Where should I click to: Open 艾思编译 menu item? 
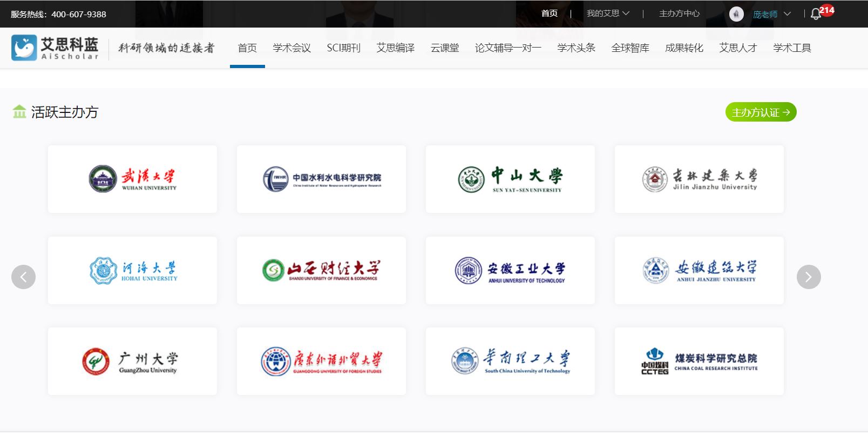(x=395, y=48)
